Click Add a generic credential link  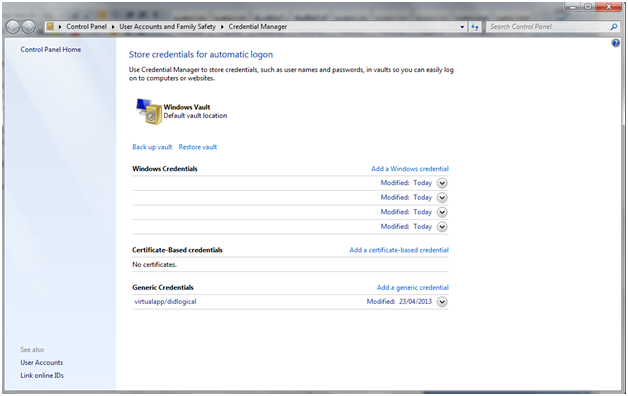coord(413,287)
